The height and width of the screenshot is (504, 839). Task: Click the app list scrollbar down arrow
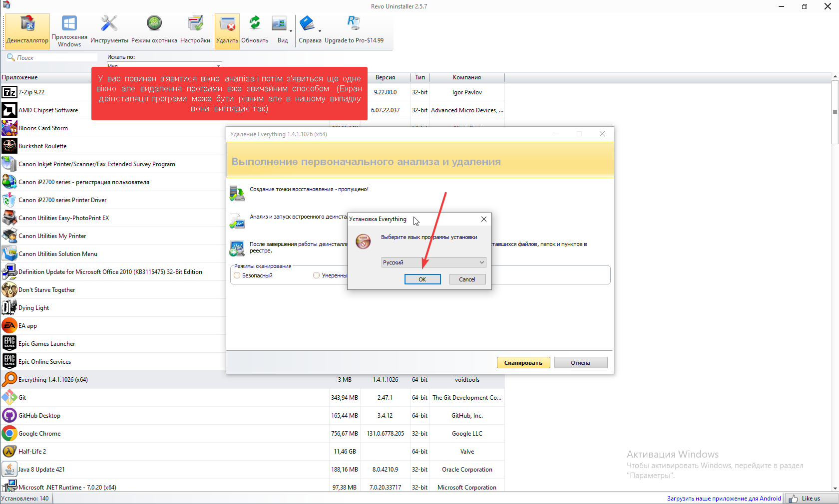point(835,489)
